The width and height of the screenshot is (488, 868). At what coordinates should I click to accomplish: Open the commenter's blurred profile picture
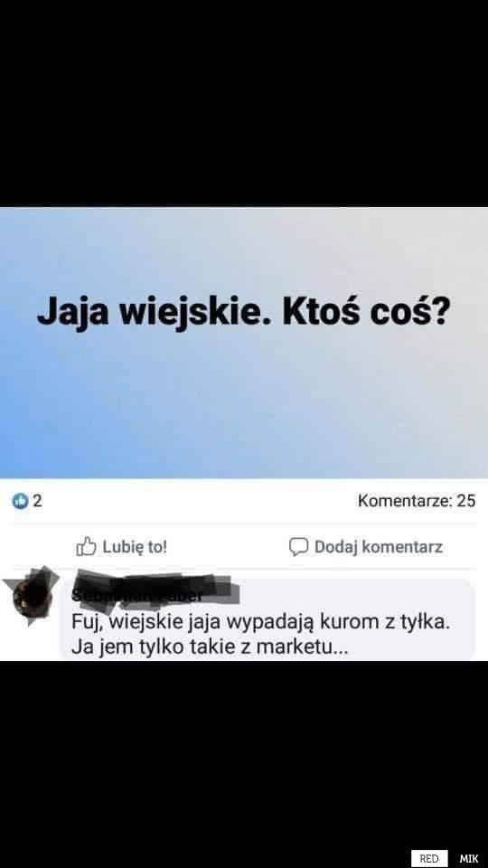pyautogui.click(x=32, y=597)
